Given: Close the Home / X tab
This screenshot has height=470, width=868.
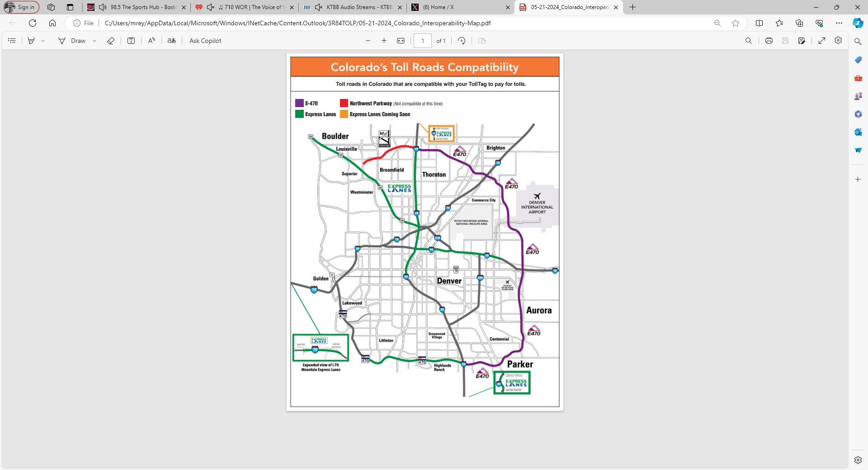Looking at the screenshot, I should click(508, 7).
